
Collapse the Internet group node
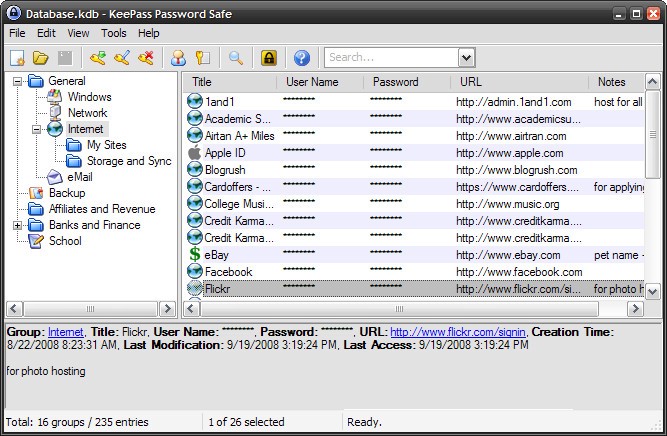[36, 129]
